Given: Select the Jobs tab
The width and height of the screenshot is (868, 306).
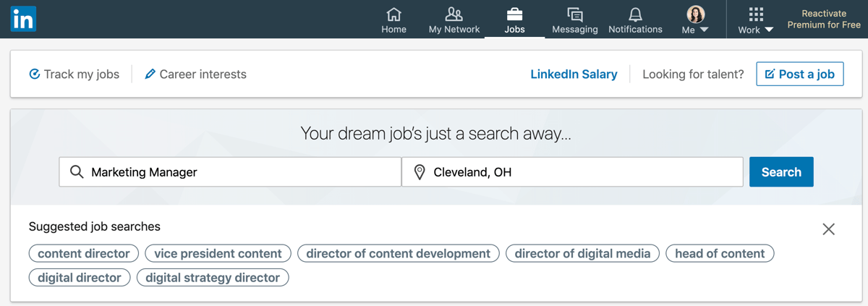Looking at the screenshot, I should tap(514, 20).
